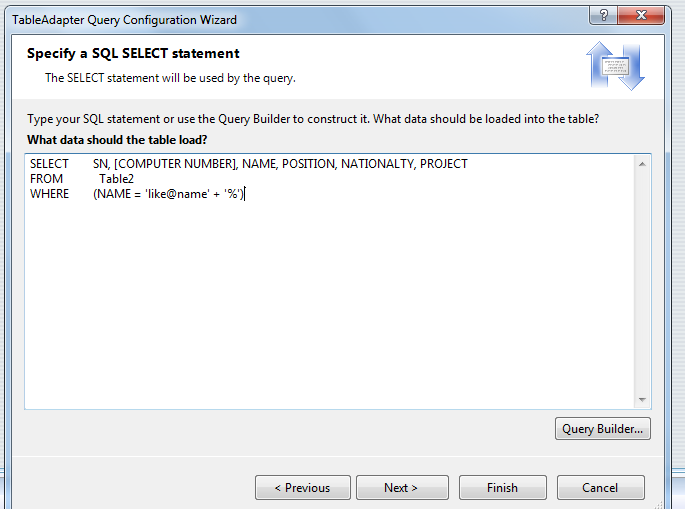Click the scrollbar up arrow
685x509 pixels.
pyautogui.click(x=642, y=164)
